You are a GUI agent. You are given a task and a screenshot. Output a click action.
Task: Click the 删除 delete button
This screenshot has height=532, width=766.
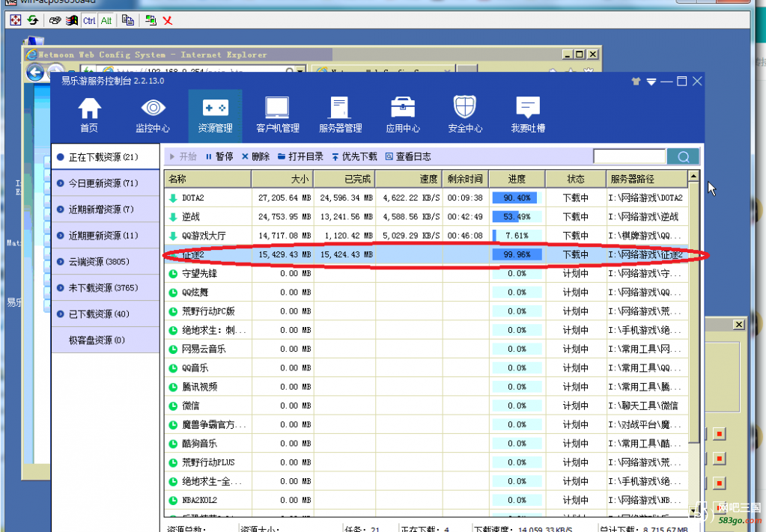[x=255, y=156]
